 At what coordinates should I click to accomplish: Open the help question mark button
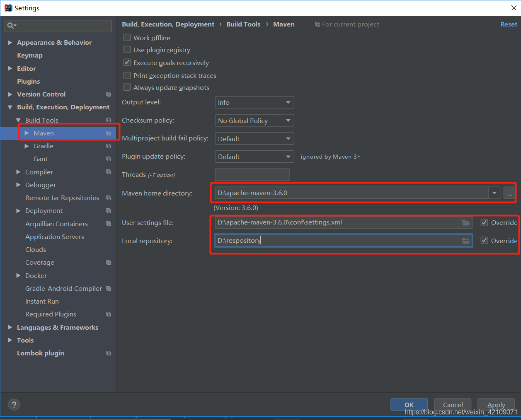[14, 405]
